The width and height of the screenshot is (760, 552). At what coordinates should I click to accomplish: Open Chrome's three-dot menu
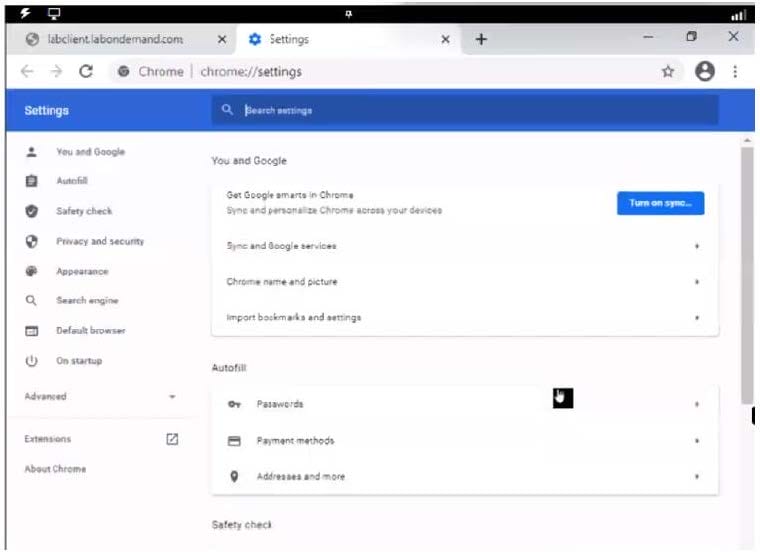point(735,72)
